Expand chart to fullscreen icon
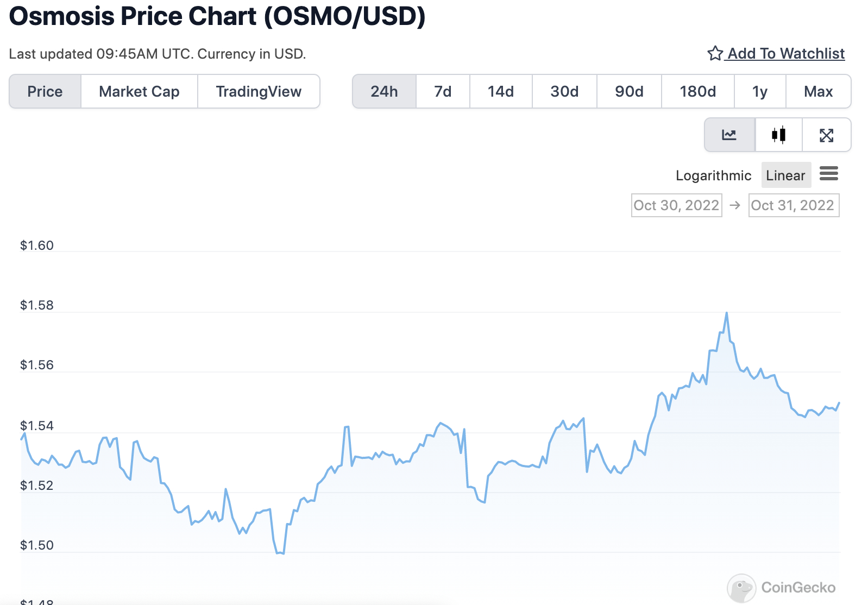This screenshot has height=605, width=868. [x=826, y=135]
